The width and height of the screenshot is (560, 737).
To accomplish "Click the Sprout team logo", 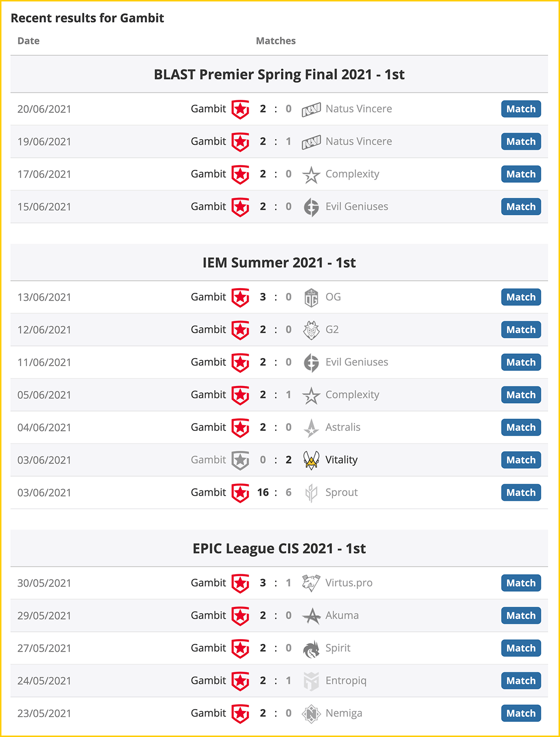I will pyautogui.click(x=311, y=493).
